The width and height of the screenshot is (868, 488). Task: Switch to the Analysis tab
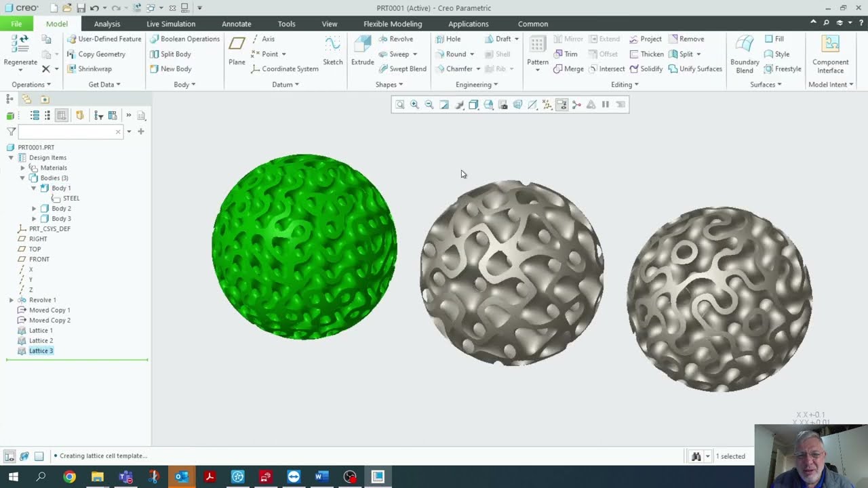(107, 24)
